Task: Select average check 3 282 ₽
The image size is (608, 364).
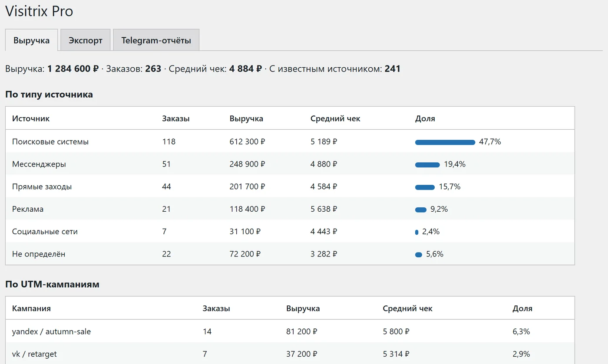Action: pyautogui.click(x=324, y=254)
